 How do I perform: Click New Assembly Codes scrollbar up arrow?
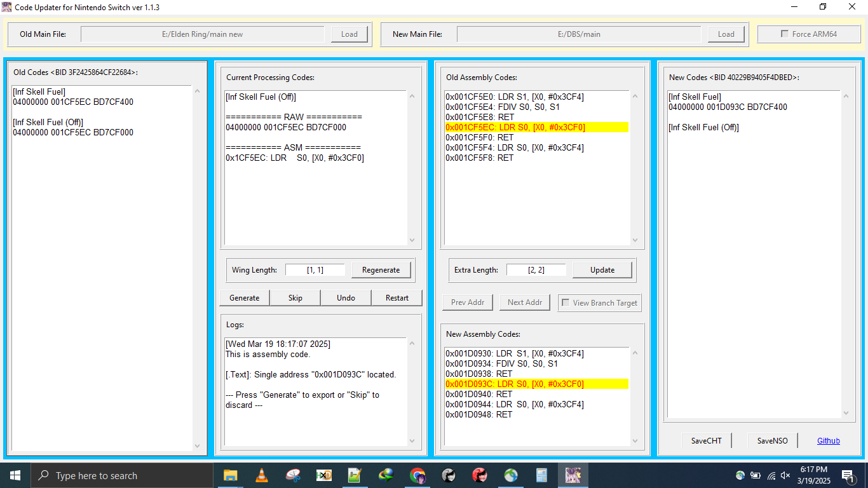click(x=634, y=353)
